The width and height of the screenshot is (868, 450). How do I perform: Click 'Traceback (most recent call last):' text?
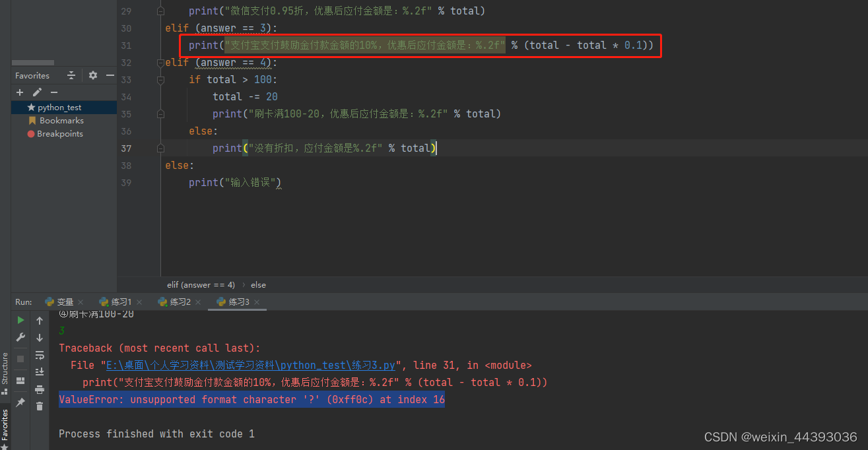click(160, 348)
